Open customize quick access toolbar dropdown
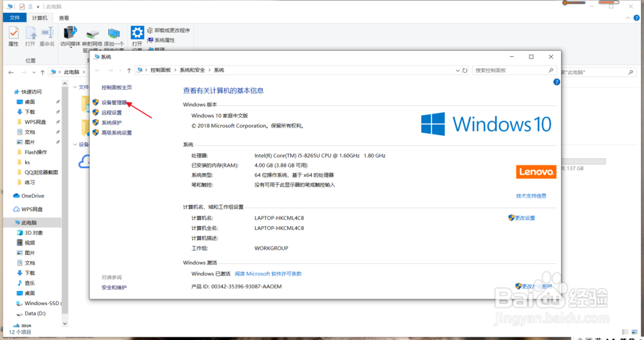The height and width of the screenshot is (340, 644). click(x=38, y=7)
